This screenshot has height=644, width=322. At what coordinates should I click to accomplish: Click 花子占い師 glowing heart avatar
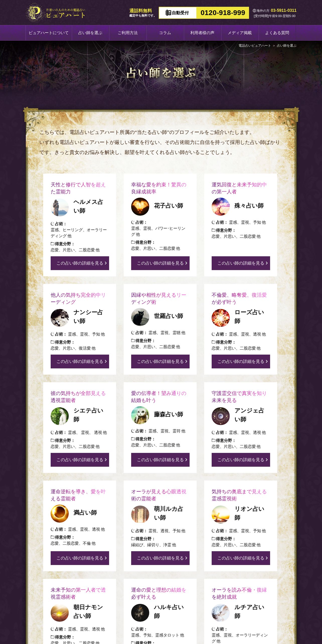click(x=140, y=207)
